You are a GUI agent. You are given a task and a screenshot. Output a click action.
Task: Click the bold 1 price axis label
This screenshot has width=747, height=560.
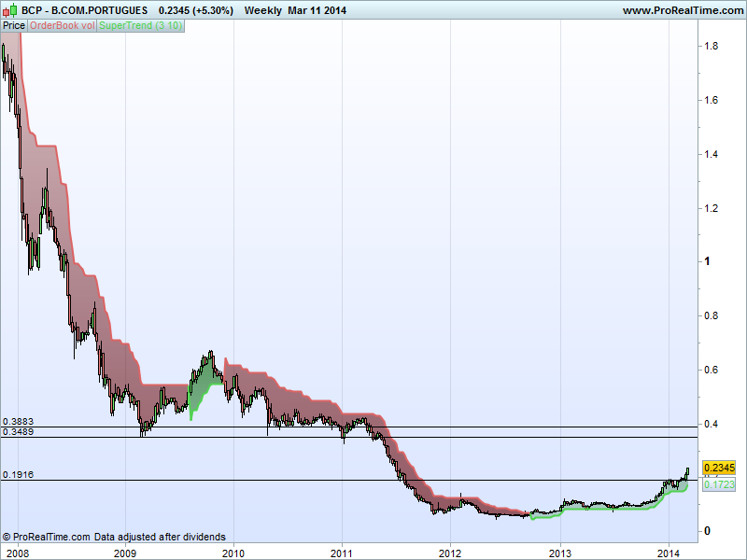click(x=707, y=261)
